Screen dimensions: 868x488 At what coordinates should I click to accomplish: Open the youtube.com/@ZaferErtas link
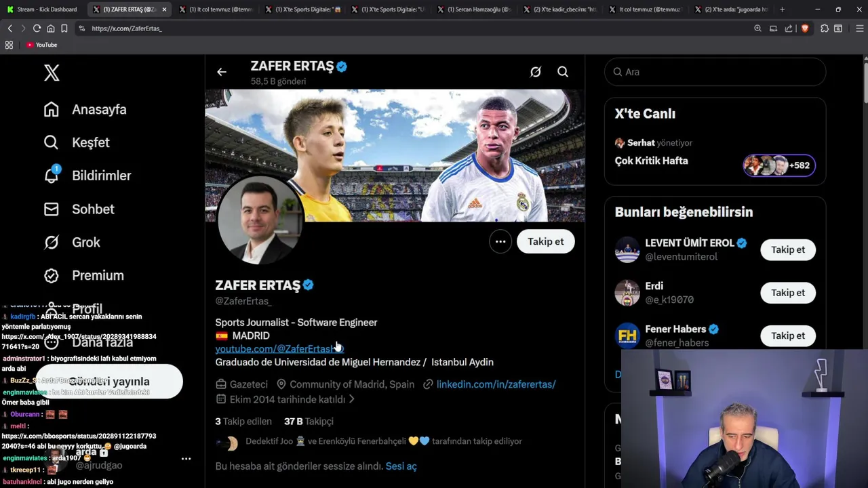click(x=279, y=348)
